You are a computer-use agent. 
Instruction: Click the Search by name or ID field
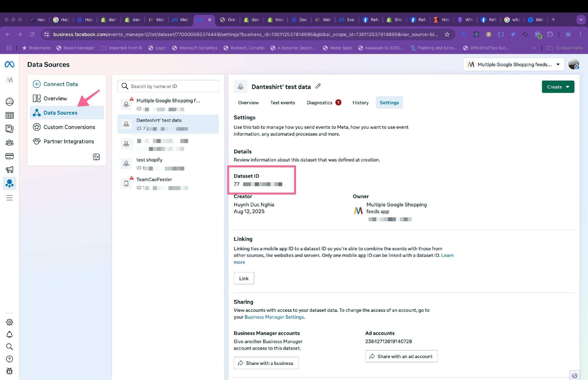coord(168,86)
